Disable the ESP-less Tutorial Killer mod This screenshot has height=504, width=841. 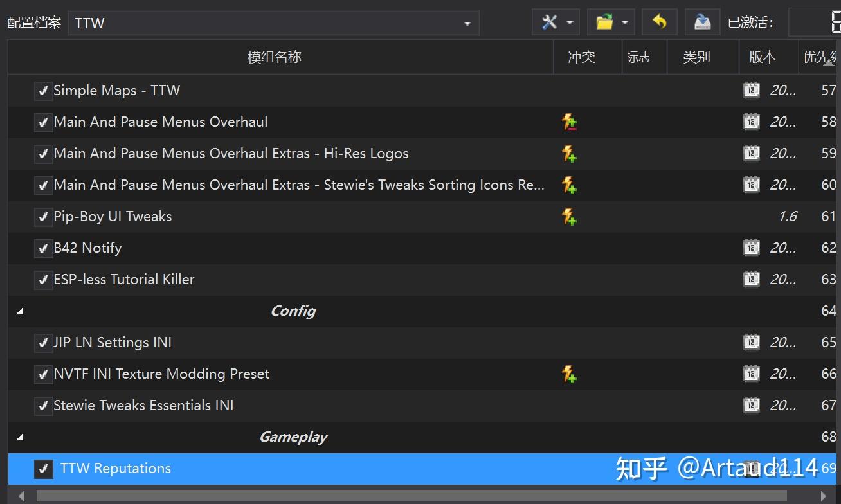42,279
